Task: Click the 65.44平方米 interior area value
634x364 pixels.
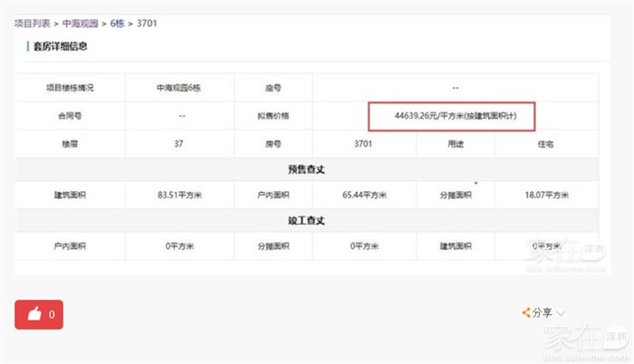Action: 364,195
